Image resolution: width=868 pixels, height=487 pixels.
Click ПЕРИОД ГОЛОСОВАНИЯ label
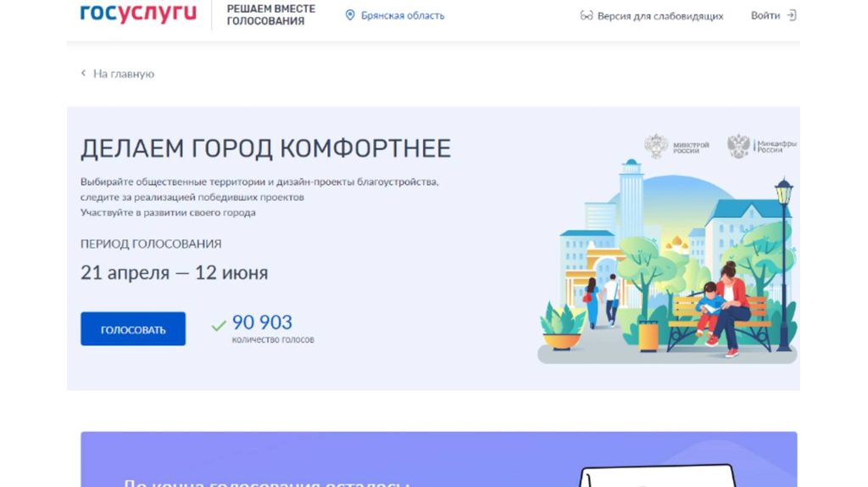(151, 243)
